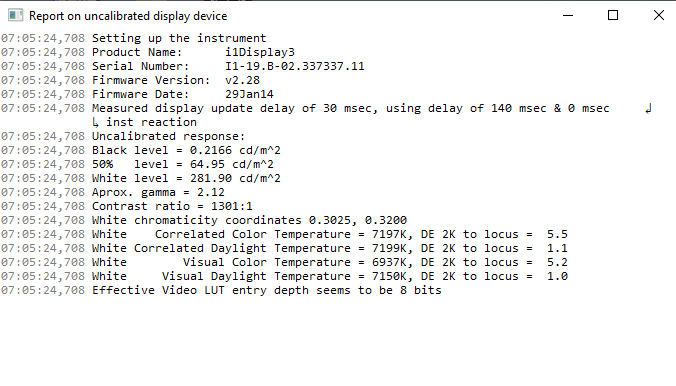Click the Serial Number log entry
The width and height of the screenshot is (676, 386).
tap(183, 66)
